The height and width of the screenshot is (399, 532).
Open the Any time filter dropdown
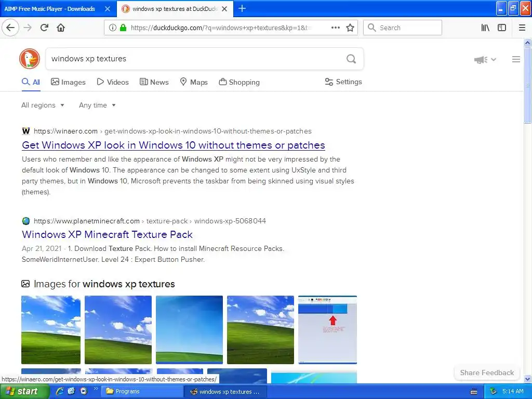(97, 105)
